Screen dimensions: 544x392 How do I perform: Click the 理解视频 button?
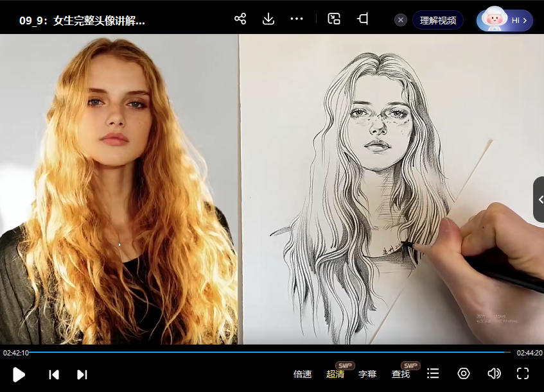(438, 20)
